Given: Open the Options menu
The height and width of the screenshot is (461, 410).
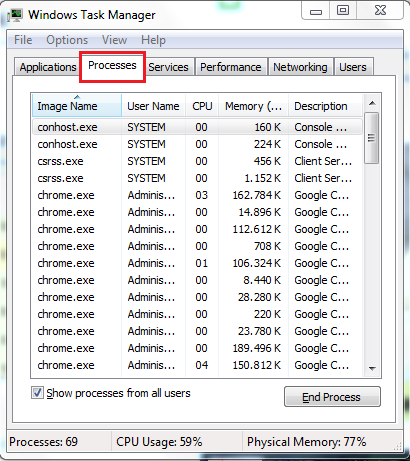Looking at the screenshot, I should [67, 40].
